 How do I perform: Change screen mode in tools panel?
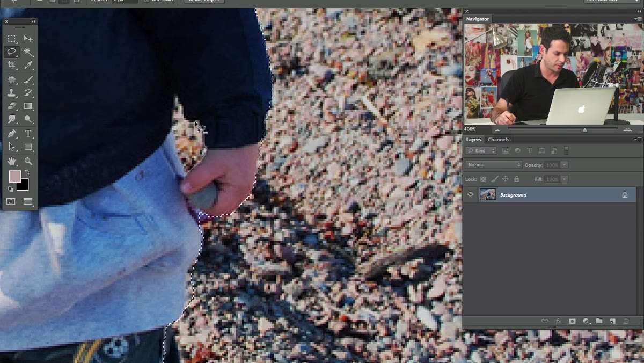coord(28,202)
